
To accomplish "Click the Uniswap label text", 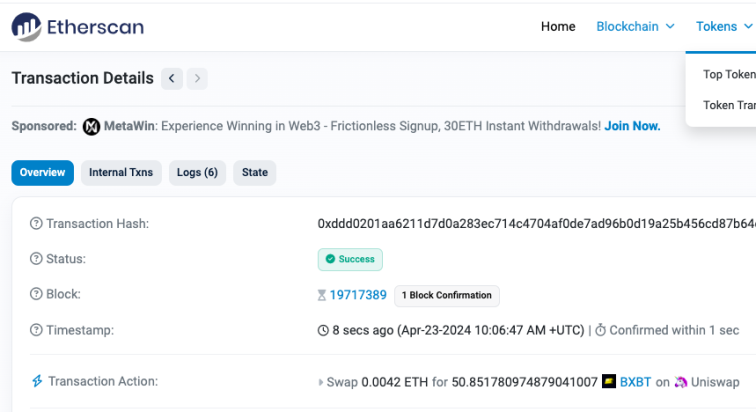I will click(x=715, y=382).
